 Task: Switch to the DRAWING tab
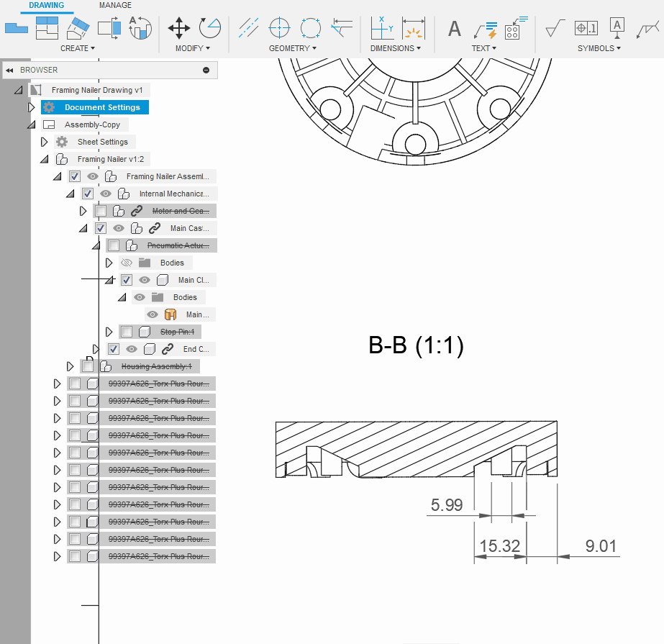point(47,5)
